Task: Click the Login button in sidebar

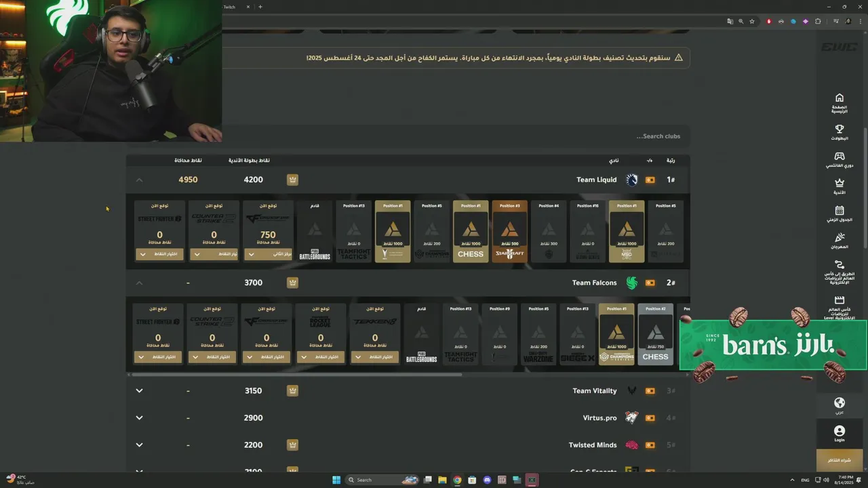Action: [840, 434]
